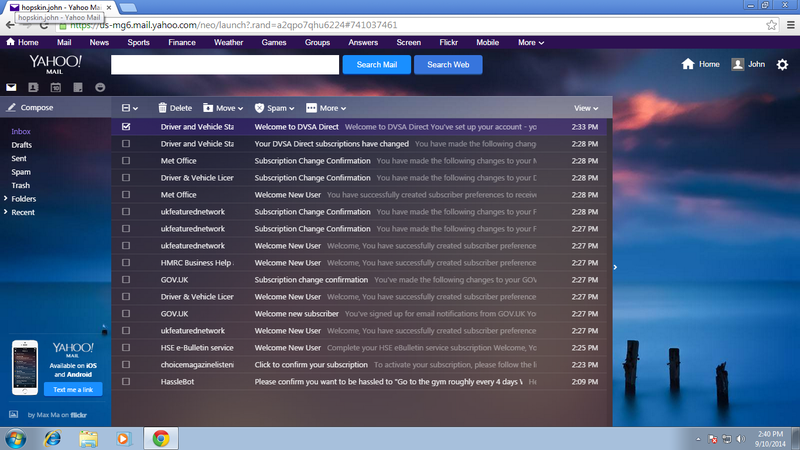
Task: Select checkbox for choicemagazinelisten email
Action: 126,365
